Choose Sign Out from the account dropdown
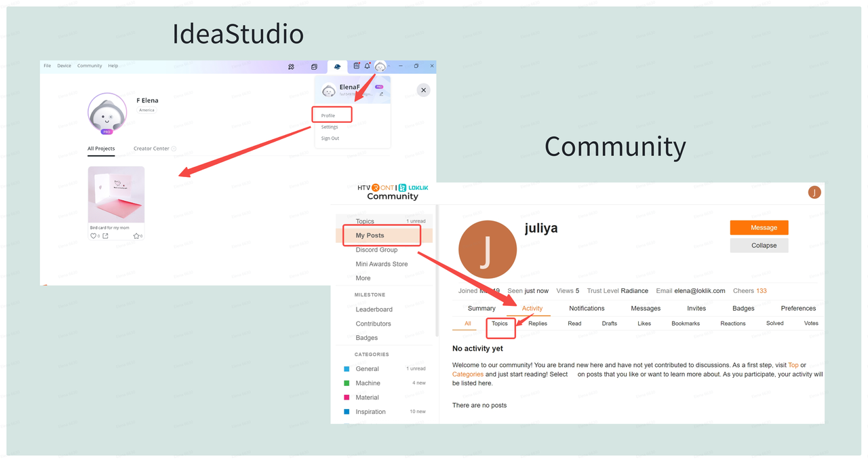This screenshot has width=868, height=462. (330, 138)
